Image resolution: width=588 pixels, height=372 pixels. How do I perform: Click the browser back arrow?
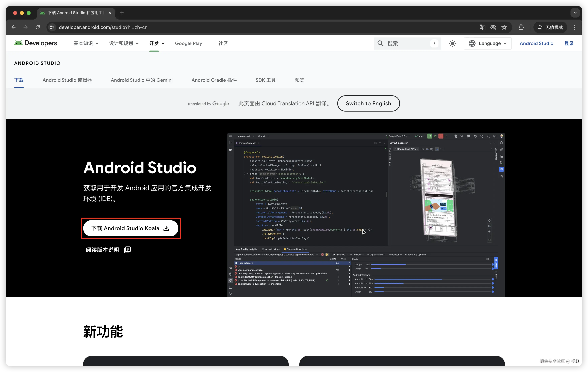point(14,27)
